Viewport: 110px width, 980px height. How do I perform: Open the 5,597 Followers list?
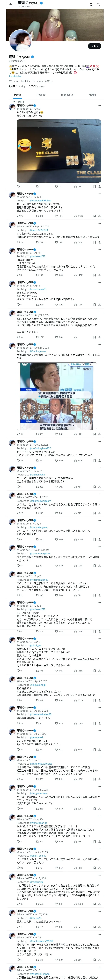tap(37, 86)
